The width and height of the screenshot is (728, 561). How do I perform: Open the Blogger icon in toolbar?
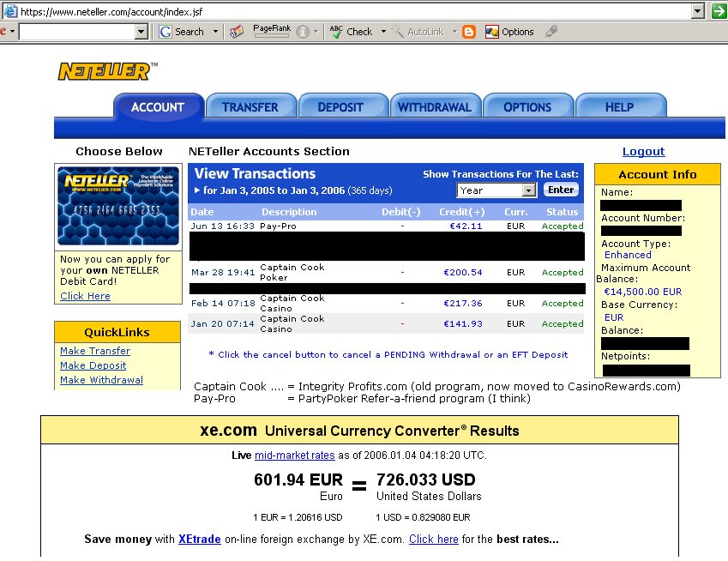coord(469,32)
